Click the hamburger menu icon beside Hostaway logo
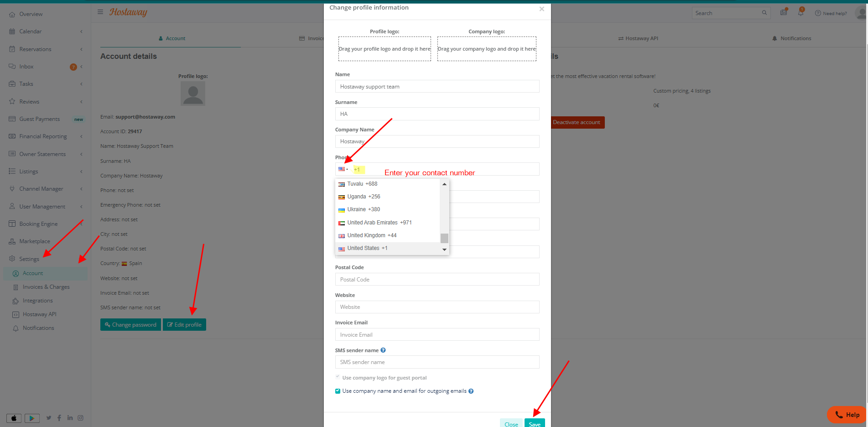The width and height of the screenshot is (868, 427). point(100,12)
